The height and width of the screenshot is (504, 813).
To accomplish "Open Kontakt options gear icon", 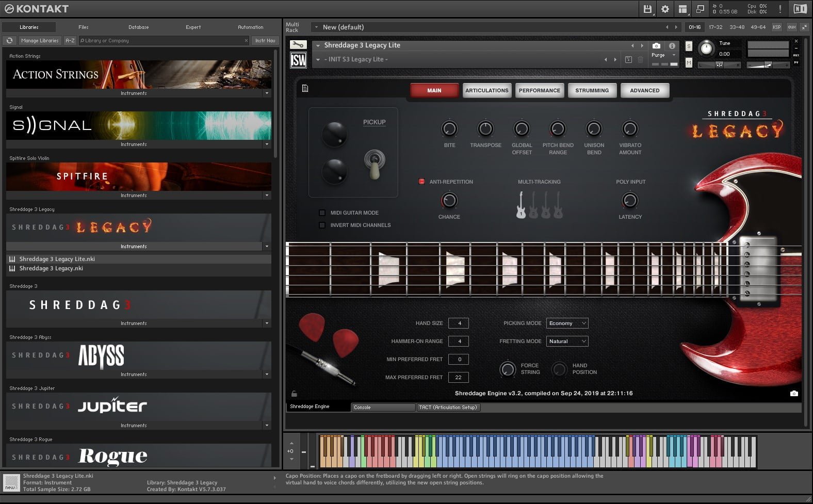I will (665, 9).
